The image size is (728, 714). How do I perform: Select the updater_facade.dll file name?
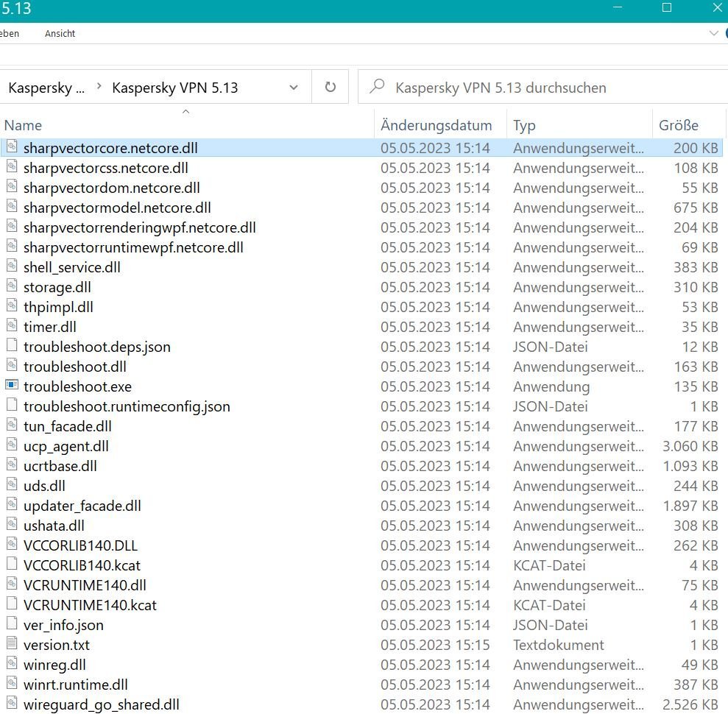82,506
